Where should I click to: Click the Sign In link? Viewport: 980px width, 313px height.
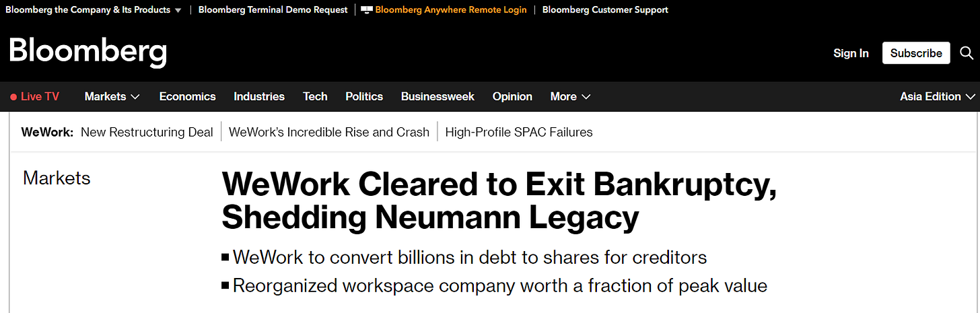coord(851,53)
